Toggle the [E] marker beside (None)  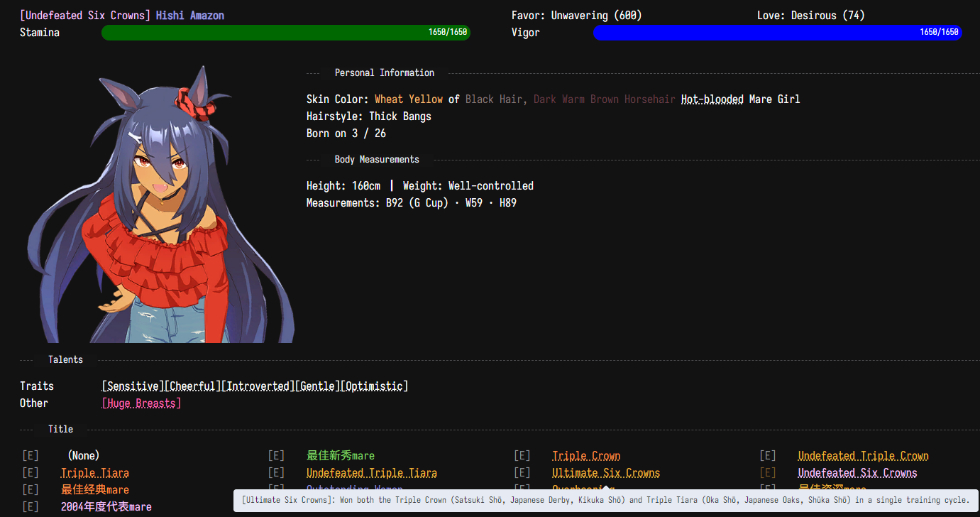click(x=30, y=456)
